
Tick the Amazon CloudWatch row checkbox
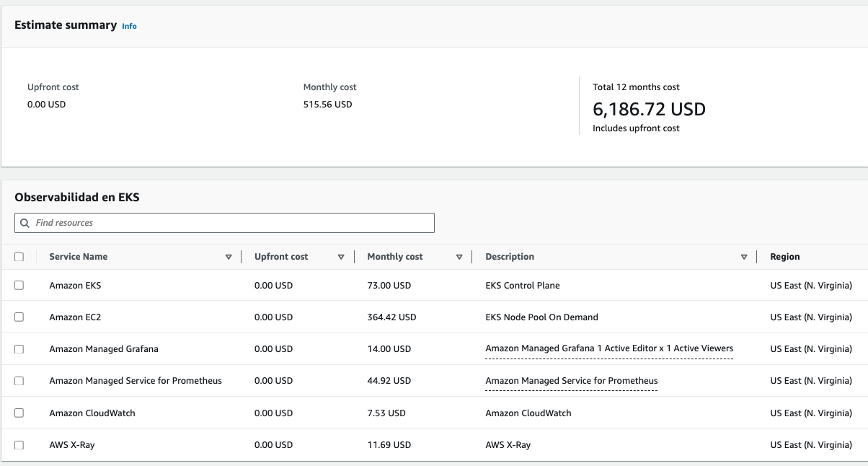point(19,413)
